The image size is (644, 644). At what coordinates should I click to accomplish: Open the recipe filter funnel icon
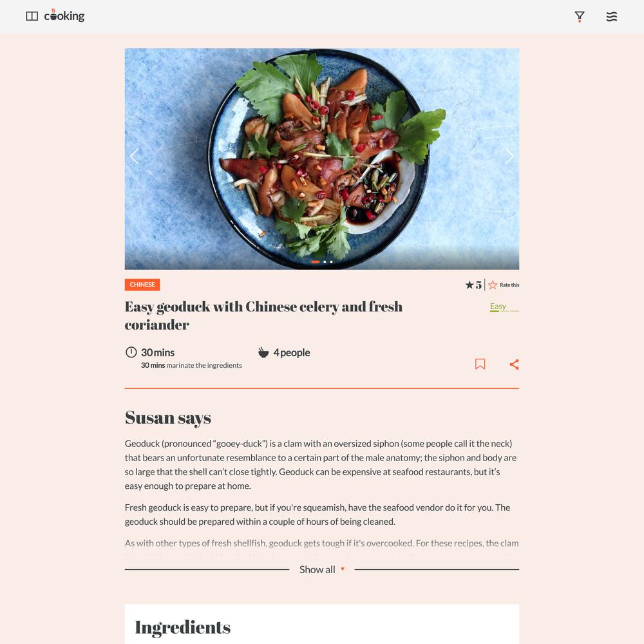click(x=579, y=17)
